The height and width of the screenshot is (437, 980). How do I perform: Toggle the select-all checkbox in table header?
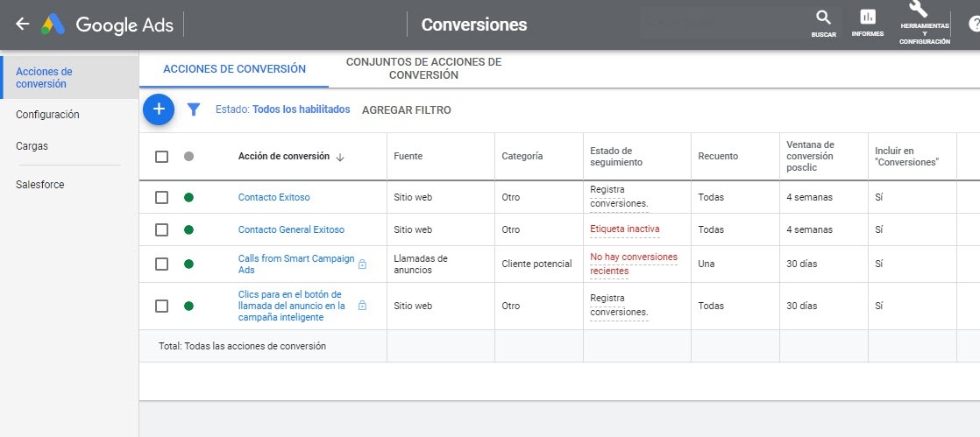[161, 157]
